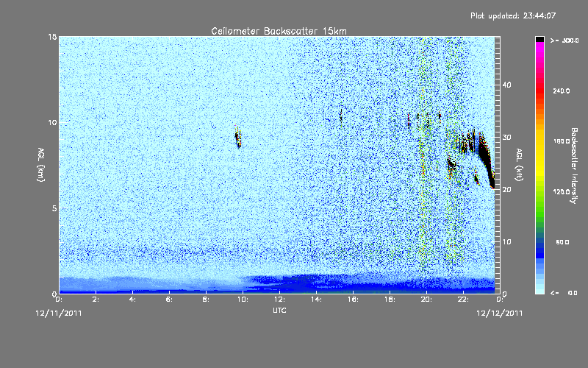Click the '5' tick on the km axis

point(54,208)
